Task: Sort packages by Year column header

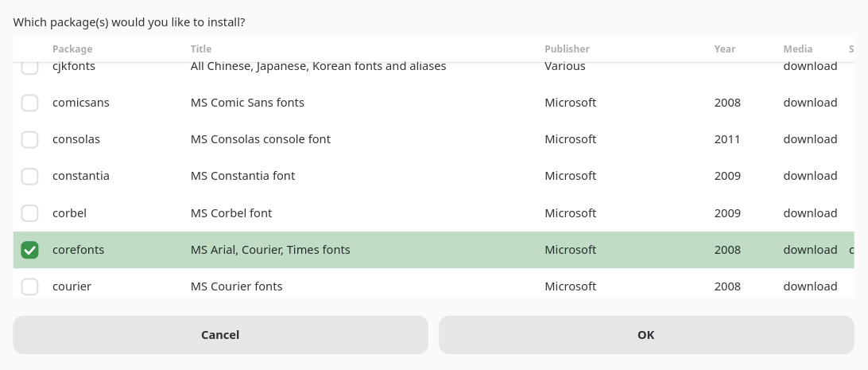Action: [724, 49]
